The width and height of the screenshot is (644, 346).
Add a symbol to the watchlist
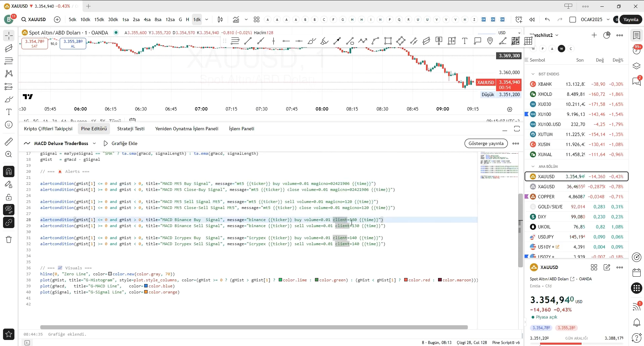click(594, 35)
